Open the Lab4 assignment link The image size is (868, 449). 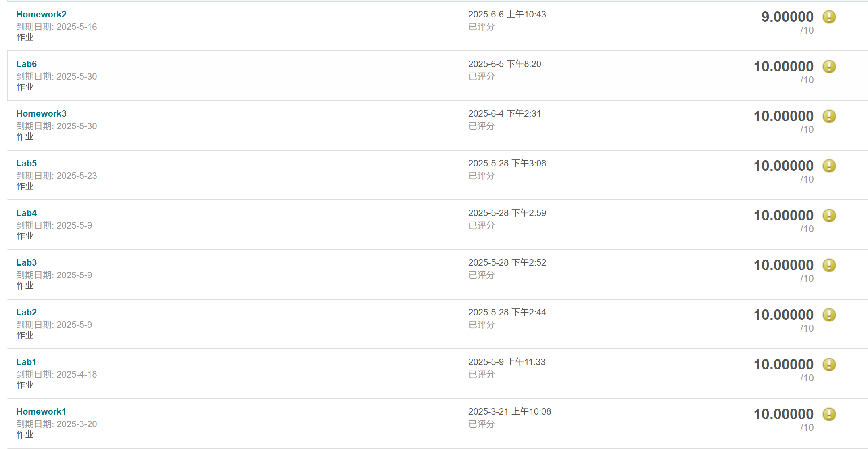tap(26, 213)
